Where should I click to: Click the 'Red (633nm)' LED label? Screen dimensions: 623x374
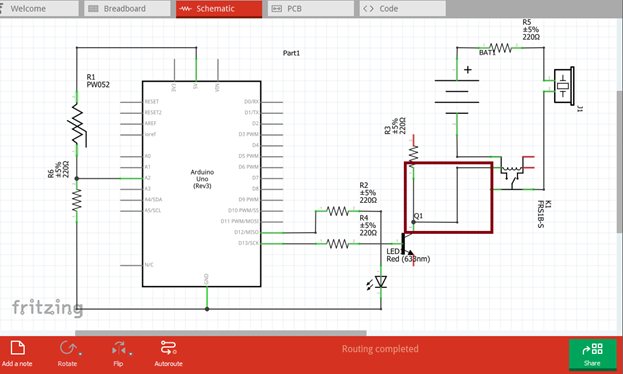click(x=408, y=259)
